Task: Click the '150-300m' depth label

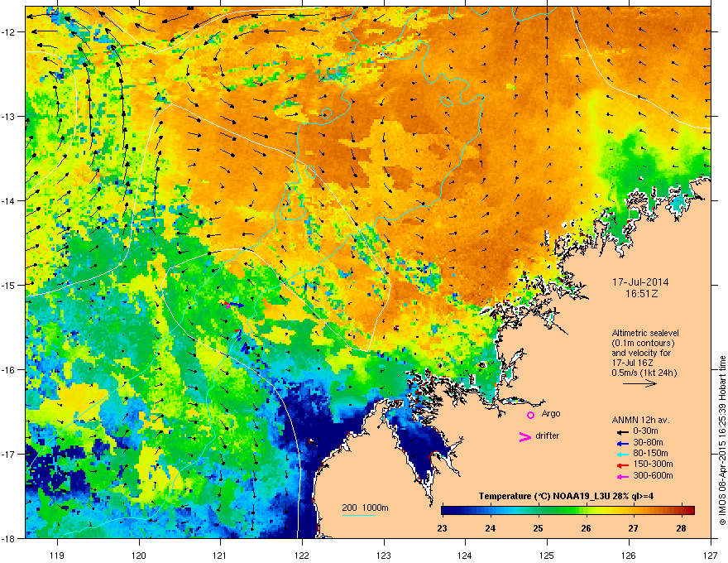Action: 653,464
